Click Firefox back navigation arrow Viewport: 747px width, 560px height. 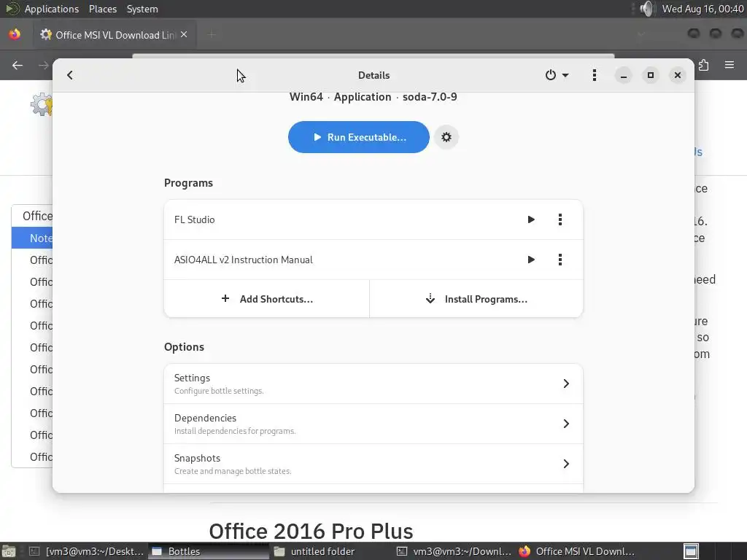[18, 65]
